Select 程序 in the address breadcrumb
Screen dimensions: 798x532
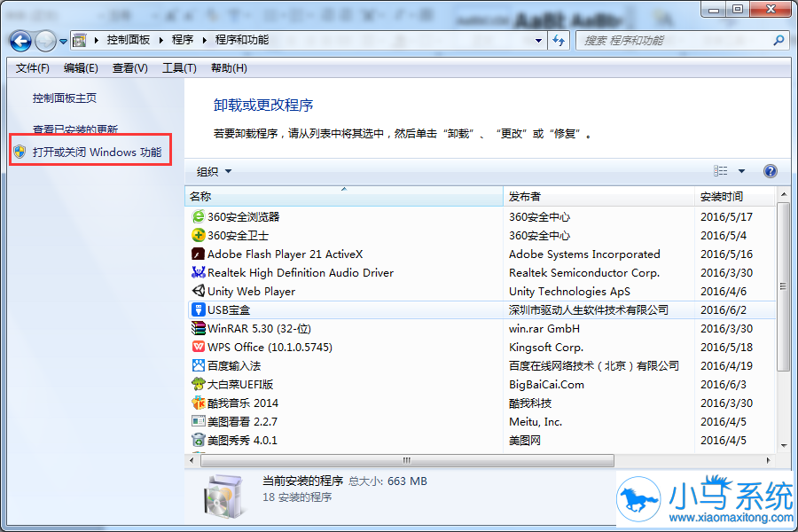[183, 40]
